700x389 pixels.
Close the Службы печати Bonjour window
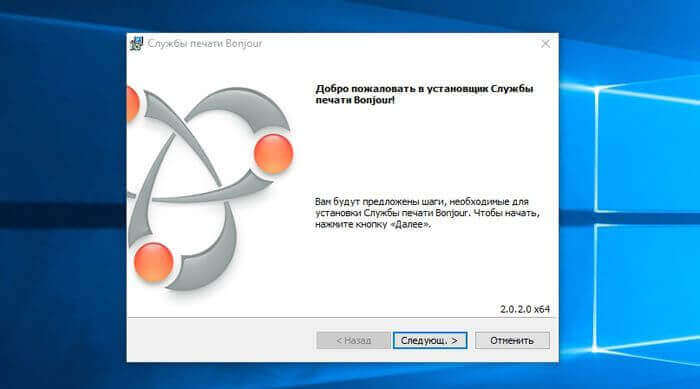click(x=546, y=44)
